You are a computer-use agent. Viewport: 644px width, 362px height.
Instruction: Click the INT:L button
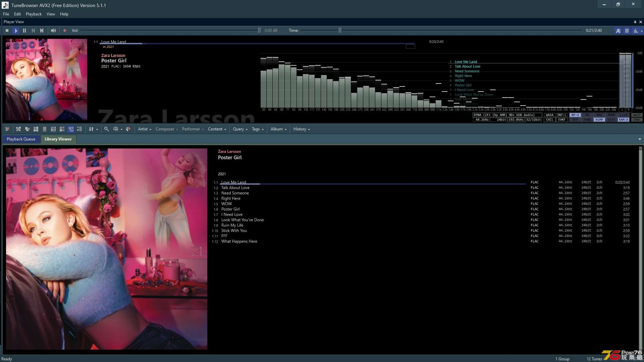click(562, 115)
